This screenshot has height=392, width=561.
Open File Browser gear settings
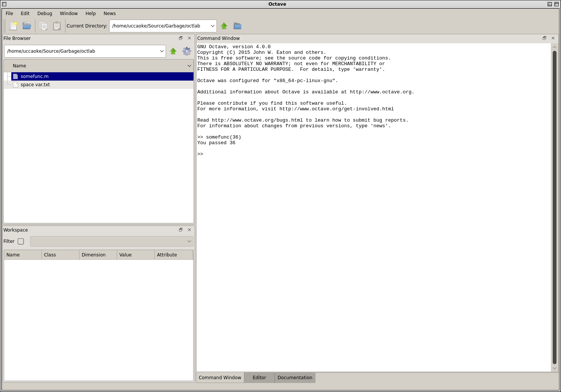point(187,51)
